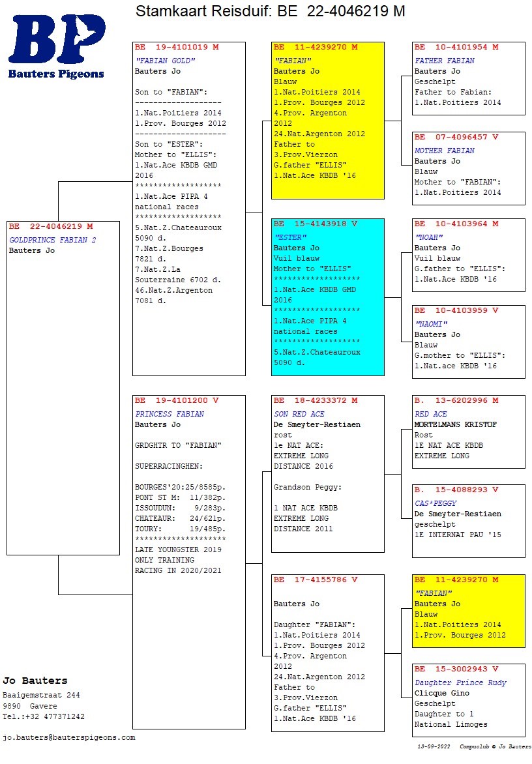Select the CAS*PEGGY pigeon entry
Image resolution: width=532 pixels, height=764 pixels.
(436, 503)
